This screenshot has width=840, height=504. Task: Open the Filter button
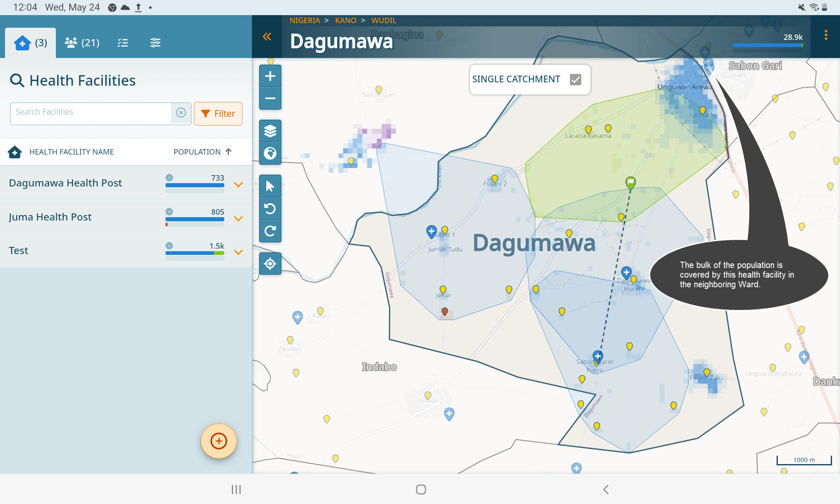(x=218, y=113)
